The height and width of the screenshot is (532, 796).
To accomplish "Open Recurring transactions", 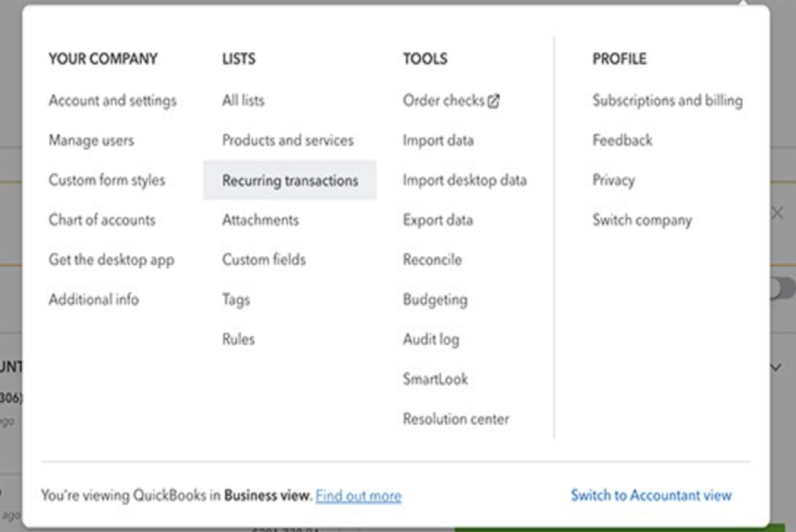I will (290, 180).
